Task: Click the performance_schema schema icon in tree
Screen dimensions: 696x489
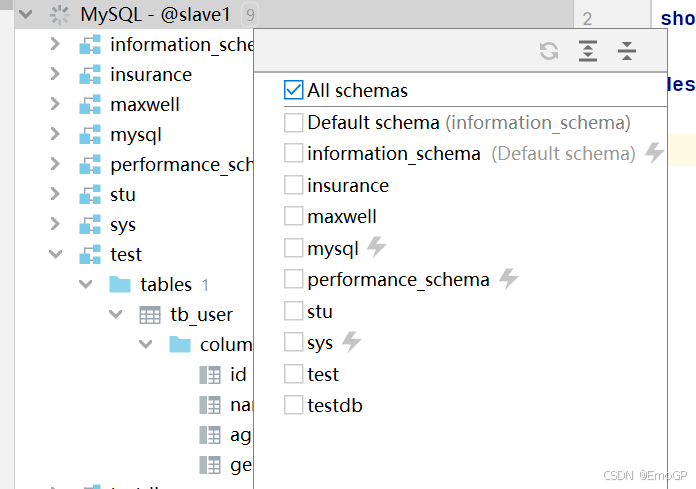Action: click(90, 165)
